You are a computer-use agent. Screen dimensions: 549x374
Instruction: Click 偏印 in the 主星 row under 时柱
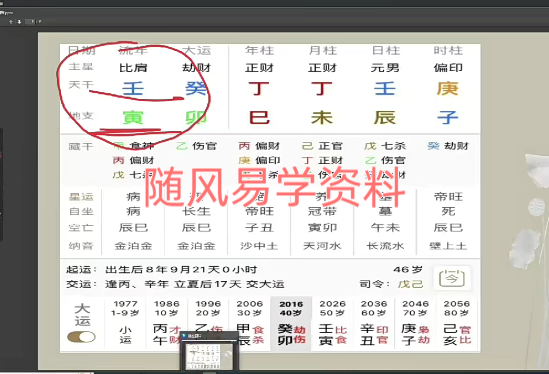click(448, 67)
